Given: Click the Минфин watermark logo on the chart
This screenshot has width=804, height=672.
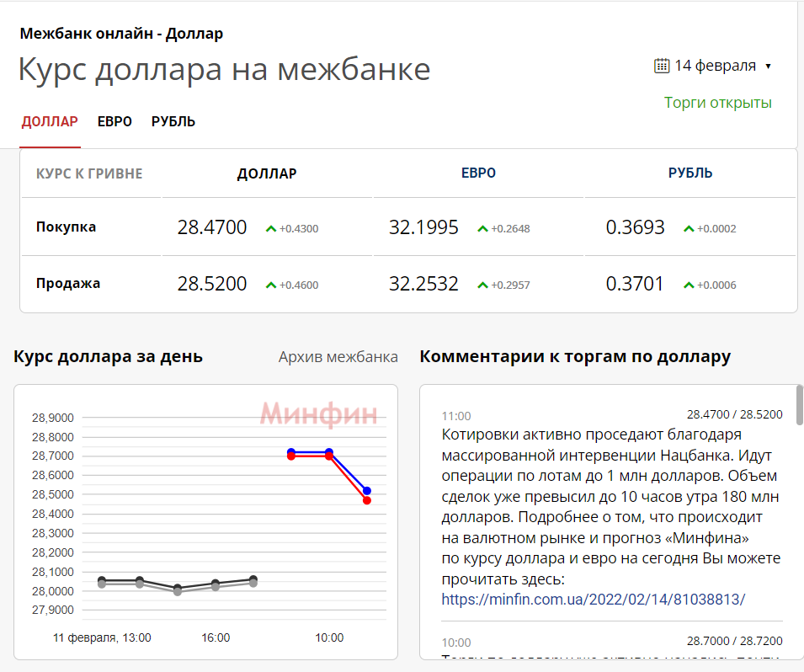Looking at the screenshot, I should coord(320,413).
